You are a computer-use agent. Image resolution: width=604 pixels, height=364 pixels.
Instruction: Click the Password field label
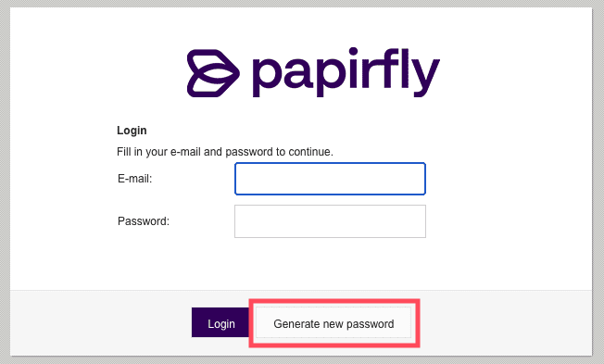[x=144, y=221]
